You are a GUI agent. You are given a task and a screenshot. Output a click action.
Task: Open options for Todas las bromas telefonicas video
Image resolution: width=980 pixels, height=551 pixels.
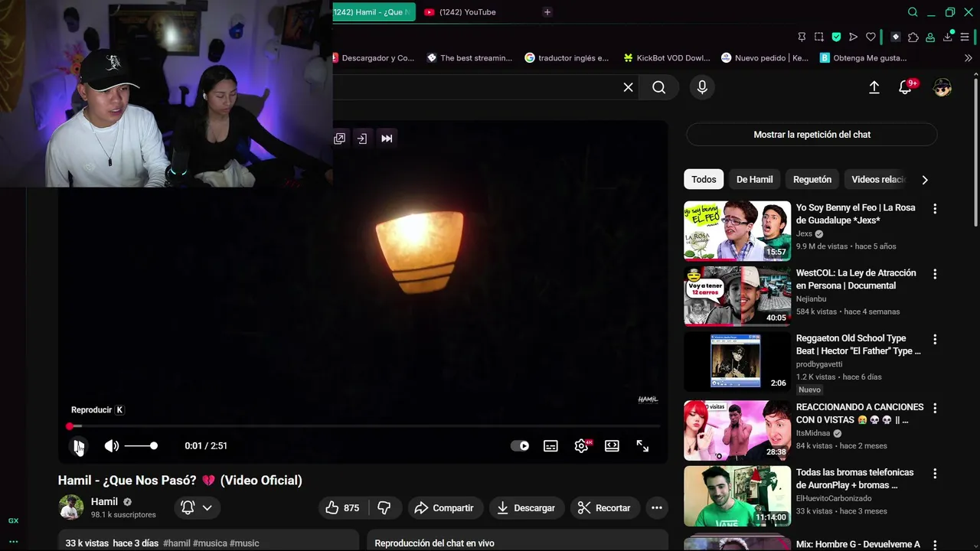[x=935, y=474]
